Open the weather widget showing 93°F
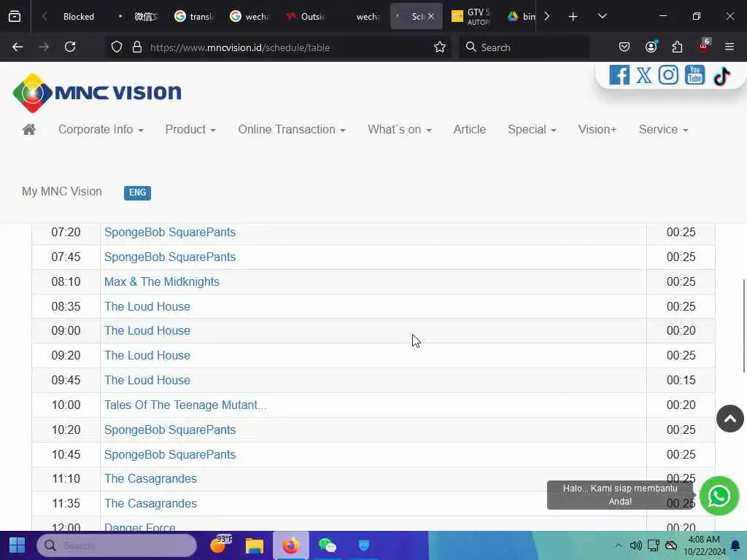Screen dimensions: 747x560 [220, 545]
